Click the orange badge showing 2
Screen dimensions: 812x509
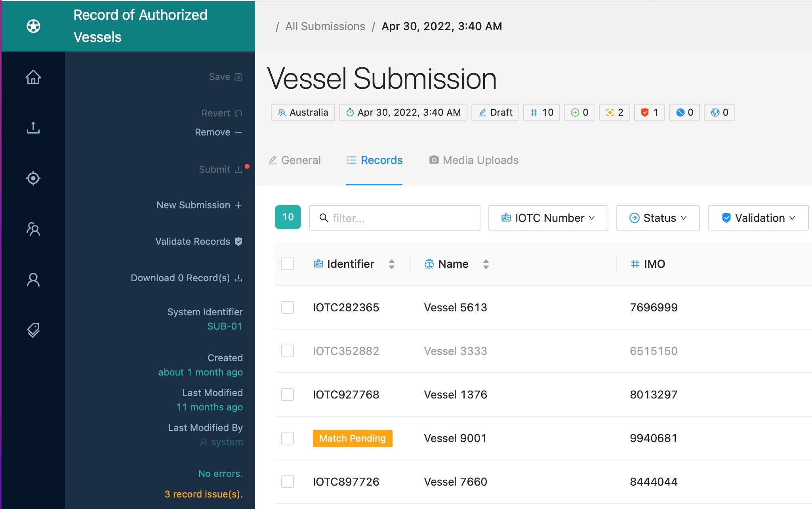click(614, 112)
